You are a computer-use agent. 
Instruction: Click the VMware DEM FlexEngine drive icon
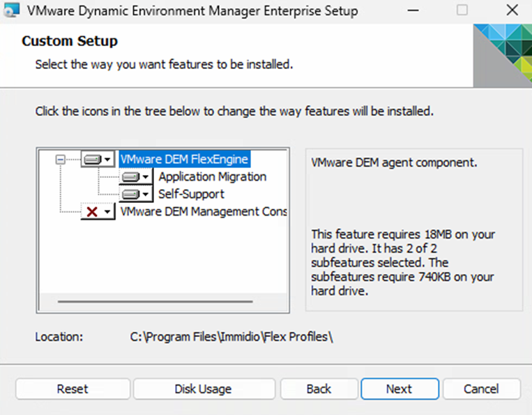click(92, 160)
